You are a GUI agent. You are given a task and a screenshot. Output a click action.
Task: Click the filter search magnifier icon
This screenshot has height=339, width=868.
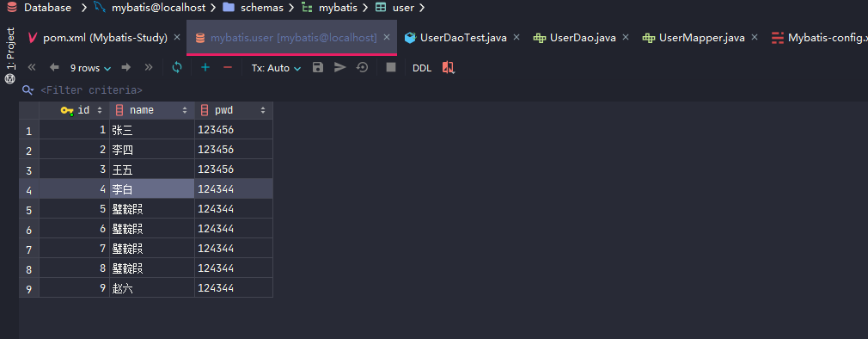pos(28,89)
